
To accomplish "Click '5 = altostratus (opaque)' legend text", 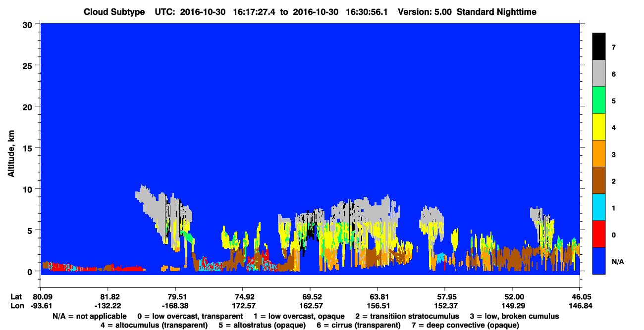I will click(261, 325).
